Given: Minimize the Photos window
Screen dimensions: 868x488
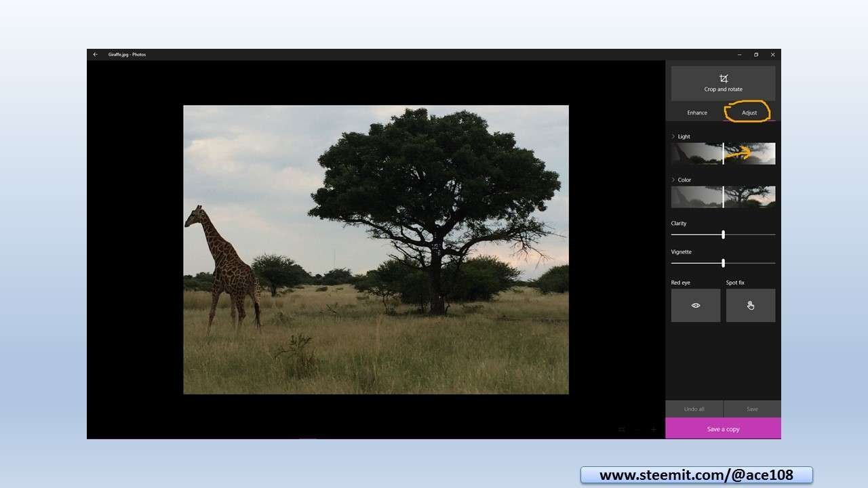Looking at the screenshot, I should [739, 54].
